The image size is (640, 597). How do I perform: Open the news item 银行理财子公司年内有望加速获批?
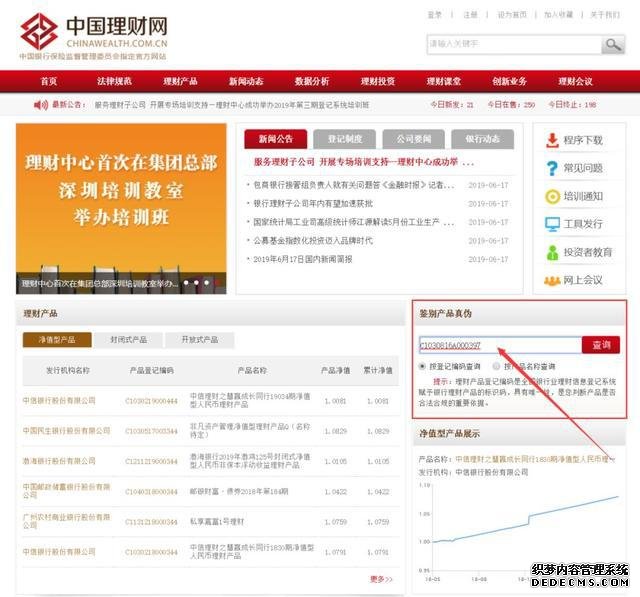pyautogui.click(x=313, y=204)
